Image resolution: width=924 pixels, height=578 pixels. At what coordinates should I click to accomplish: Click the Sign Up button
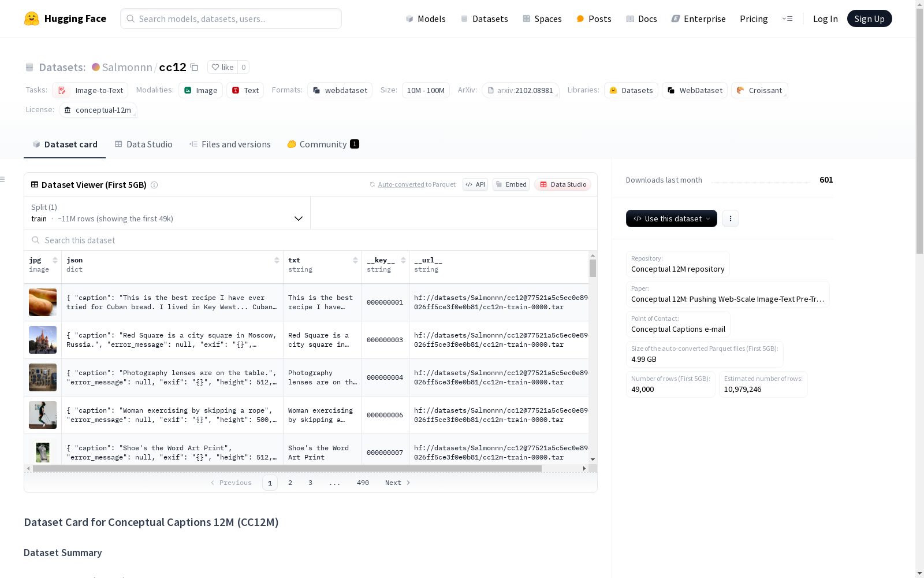pyautogui.click(x=869, y=18)
